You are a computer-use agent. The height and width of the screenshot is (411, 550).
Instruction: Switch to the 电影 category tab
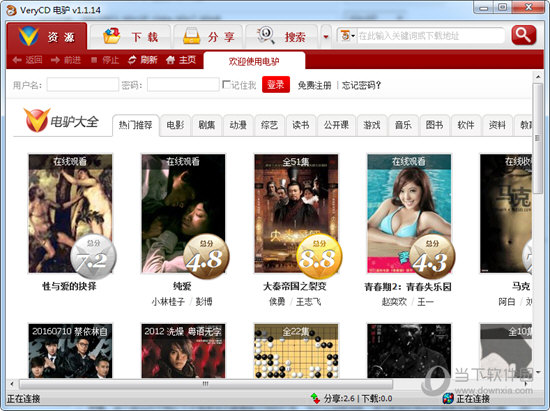[x=175, y=125]
